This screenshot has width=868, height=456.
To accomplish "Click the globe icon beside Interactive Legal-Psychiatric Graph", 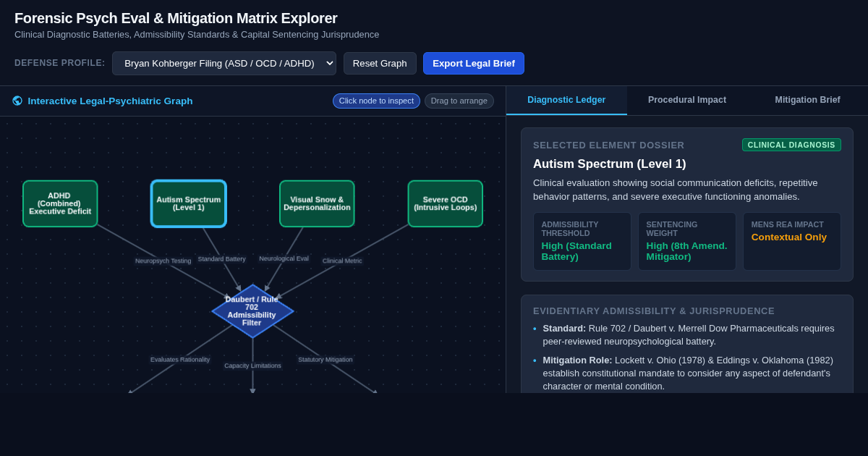I will click(x=17, y=101).
